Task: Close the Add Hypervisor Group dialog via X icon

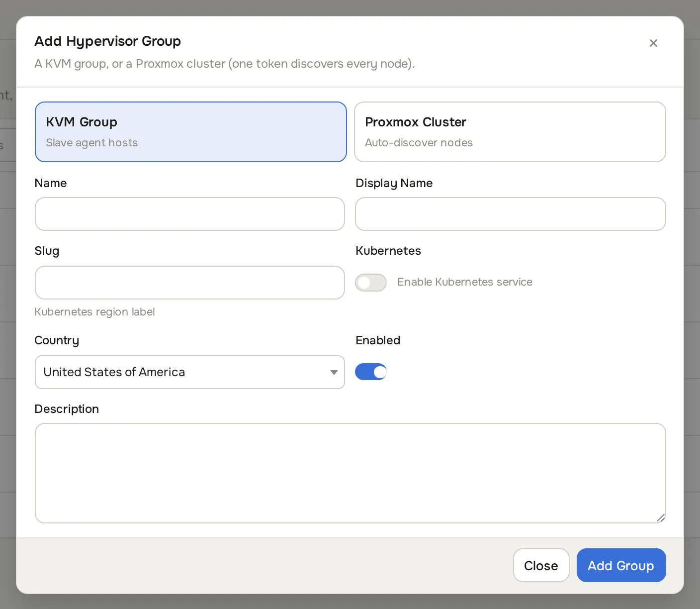Action: click(653, 43)
